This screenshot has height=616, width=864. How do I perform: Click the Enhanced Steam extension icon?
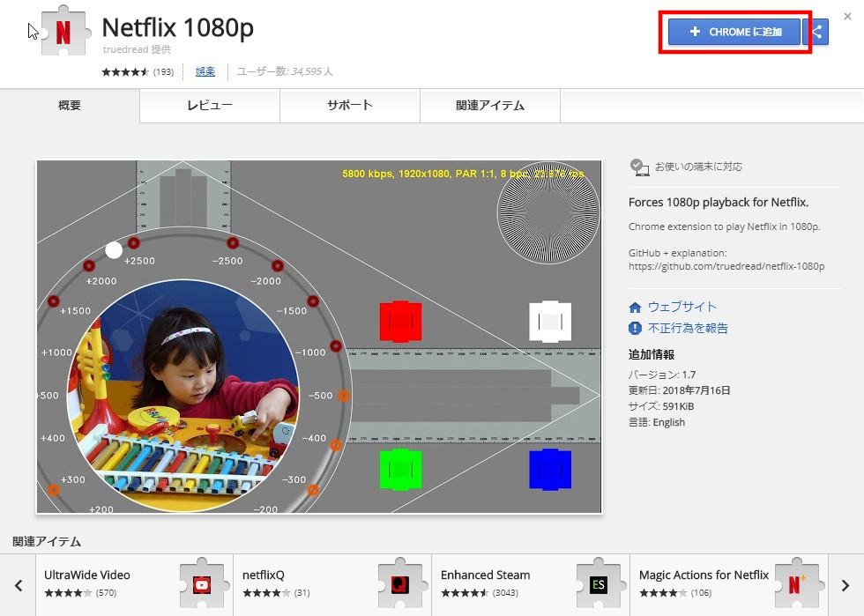pyautogui.click(x=599, y=583)
